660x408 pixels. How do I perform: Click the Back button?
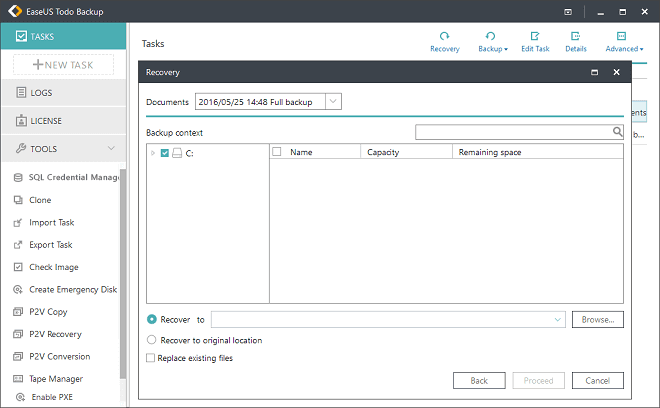[479, 381]
